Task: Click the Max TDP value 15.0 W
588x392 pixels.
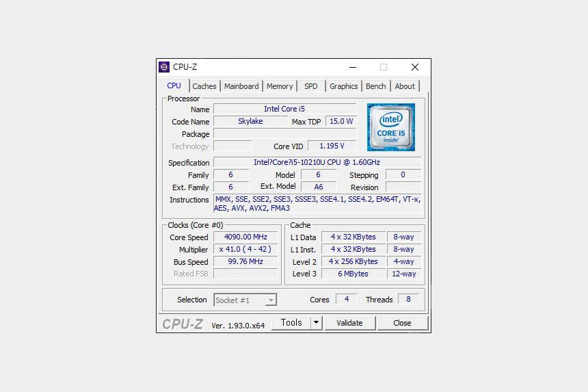Action: (341, 121)
